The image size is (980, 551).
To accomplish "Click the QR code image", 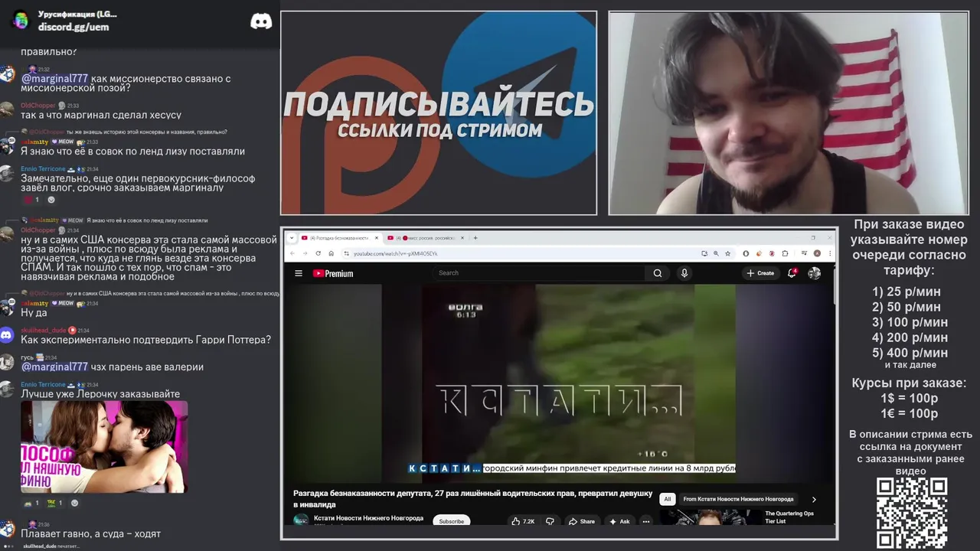I will tap(912, 513).
